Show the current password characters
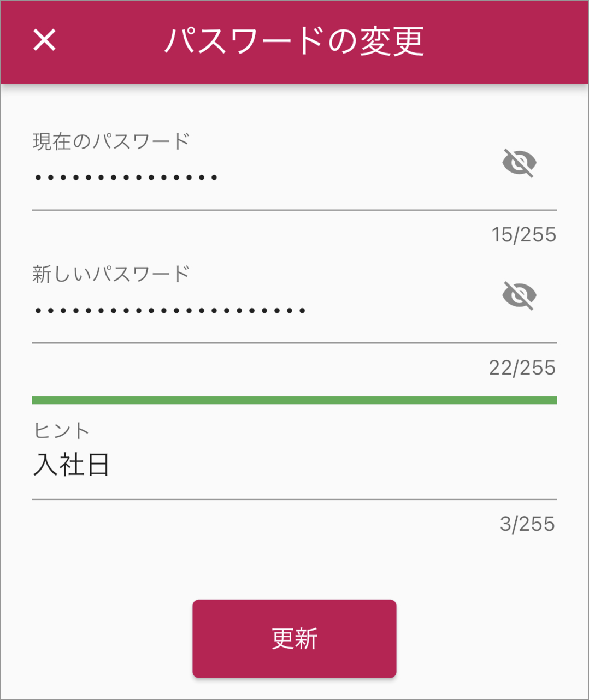This screenshot has width=589, height=700. (519, 163)
